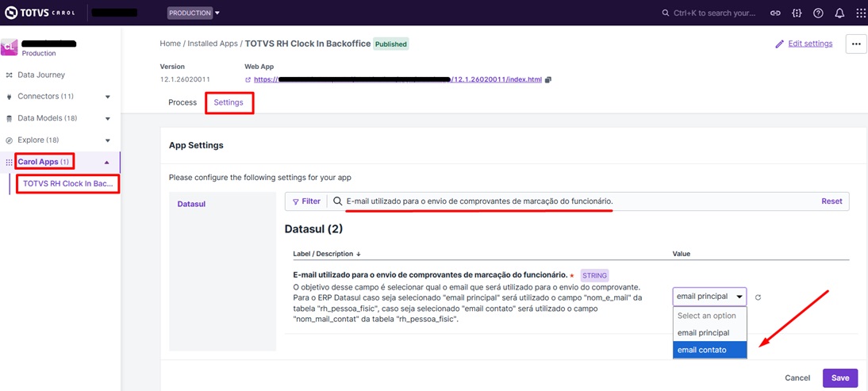Click the Value column header
The height and width of the screenshot is (391, 868).
coord(682,254)
